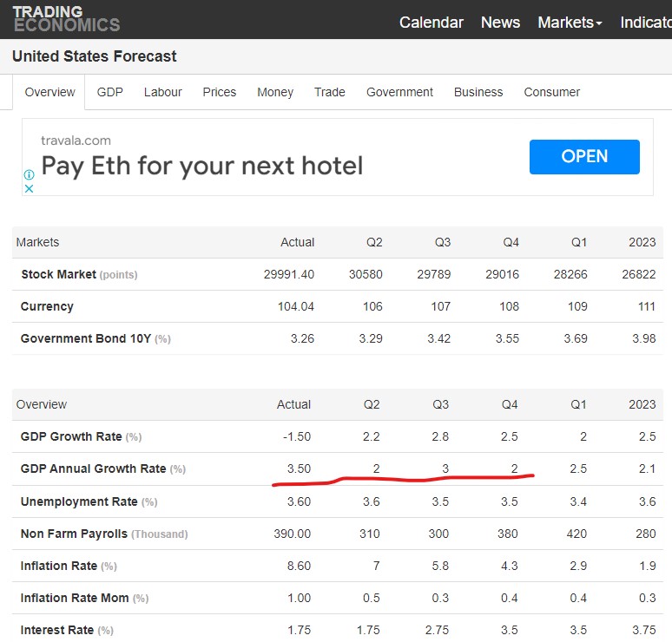
Task: Open the GDP Annual Growth Rate link
Action: pyautogui.click(x=93, y=468)
